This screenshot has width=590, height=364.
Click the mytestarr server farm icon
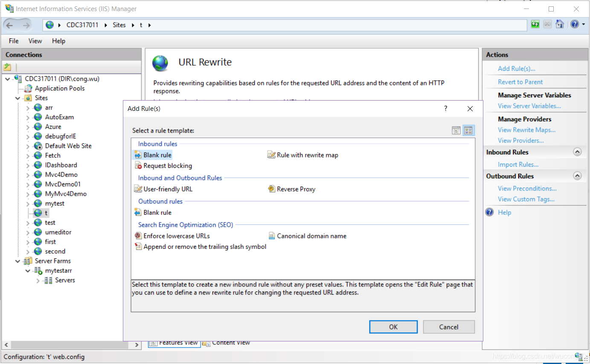pyautogui.click(x=38, y=271)
